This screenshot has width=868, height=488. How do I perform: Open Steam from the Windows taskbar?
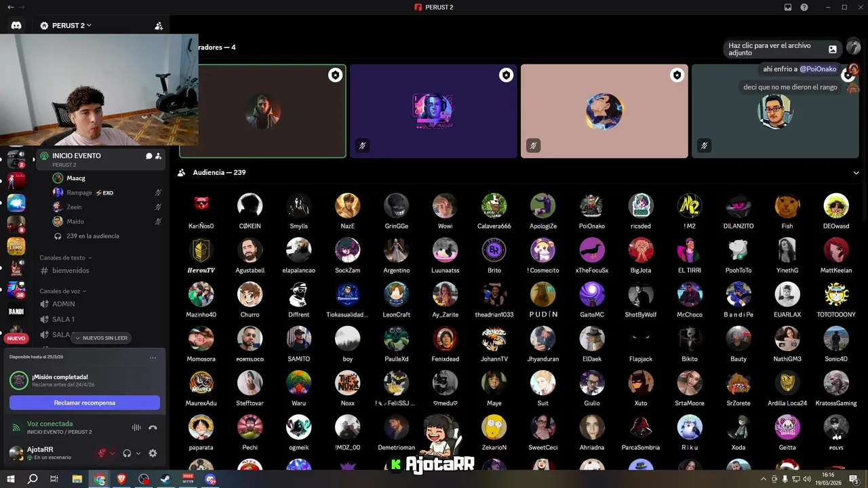pyautogui.click(x=165, y=479)
